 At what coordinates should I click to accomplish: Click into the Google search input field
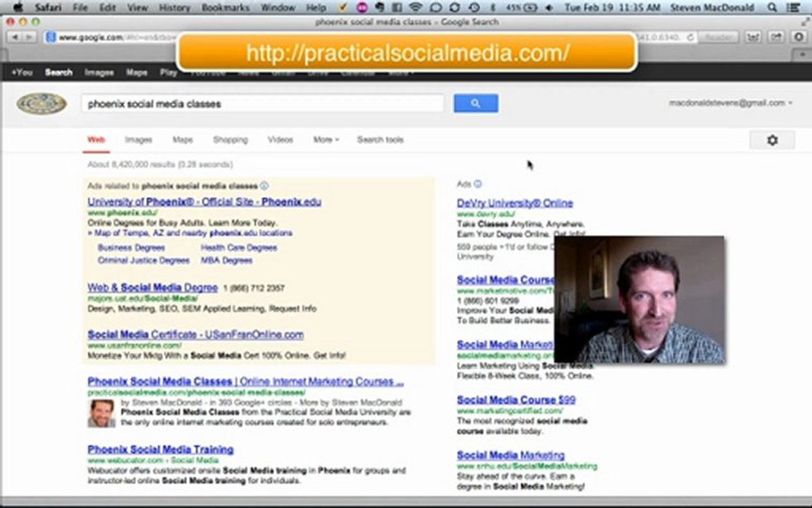point(262,104)
